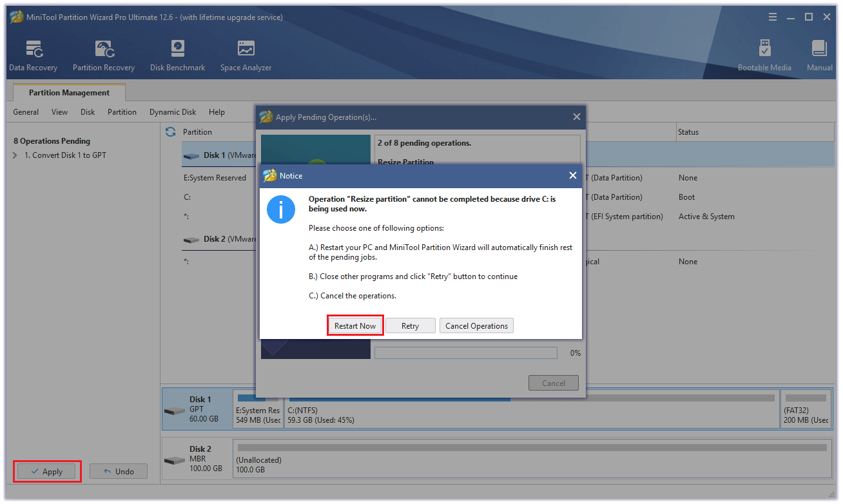
Task: Click the Restart Now button
Action: point(355,325)
